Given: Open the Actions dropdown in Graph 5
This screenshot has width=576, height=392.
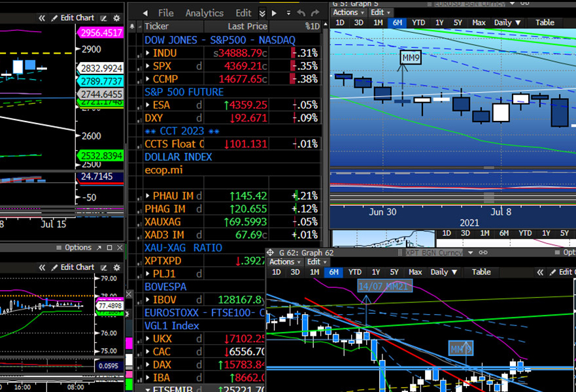Looking at the screenshot, I should point(348,12).
